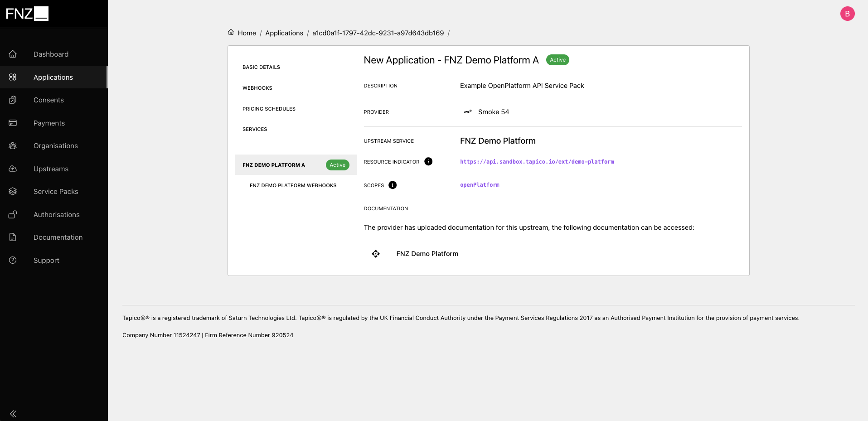This screenshot has width=868, height=421.
Task: Select the Pricing Schedules tab
Action: tap(269, 109)
